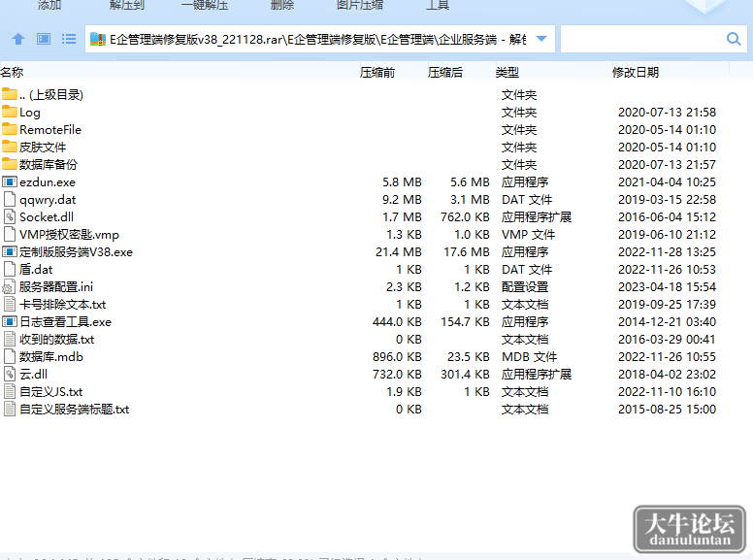This screenshot has width=753, height=560.
Task: Select the Log folder icon
Action: click(x=10, y=112)
